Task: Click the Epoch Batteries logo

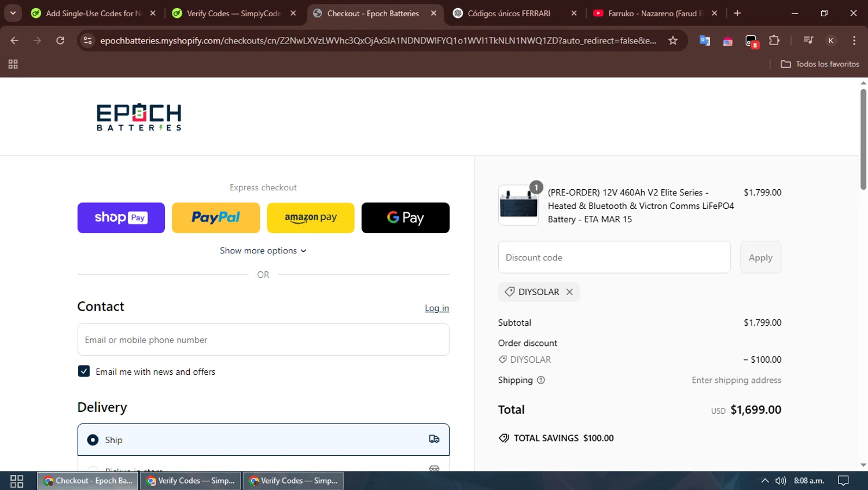Action: click(139, 117)
